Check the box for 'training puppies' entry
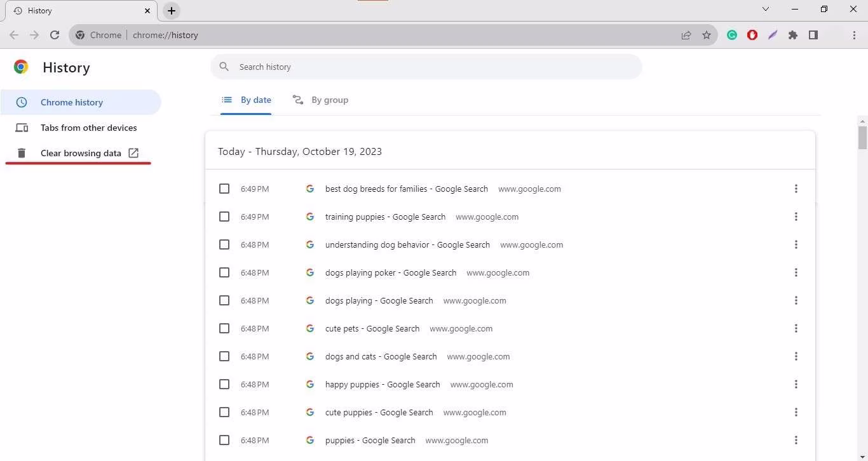868x461 pixels. coord(224,217)
